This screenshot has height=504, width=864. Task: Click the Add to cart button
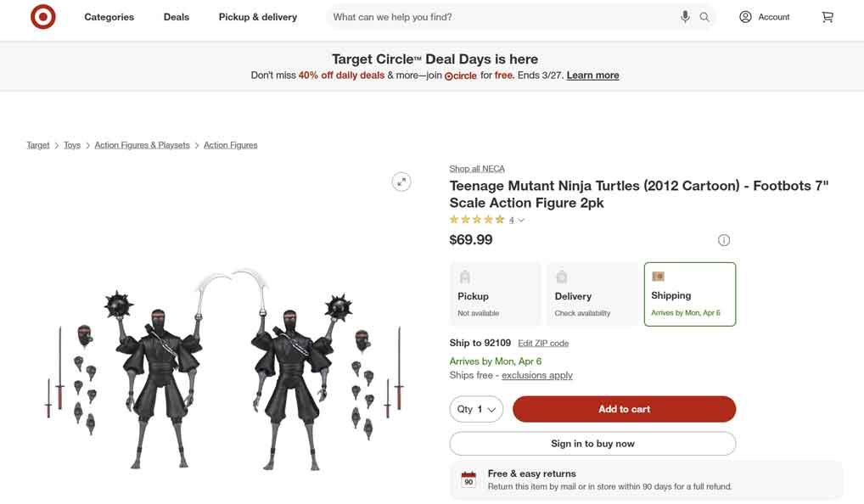click(x=624, y=409)
